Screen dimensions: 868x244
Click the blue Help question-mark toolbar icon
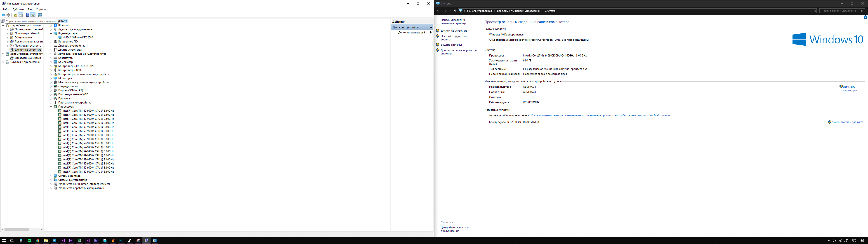pyautogui.click(x=27, y=15)
